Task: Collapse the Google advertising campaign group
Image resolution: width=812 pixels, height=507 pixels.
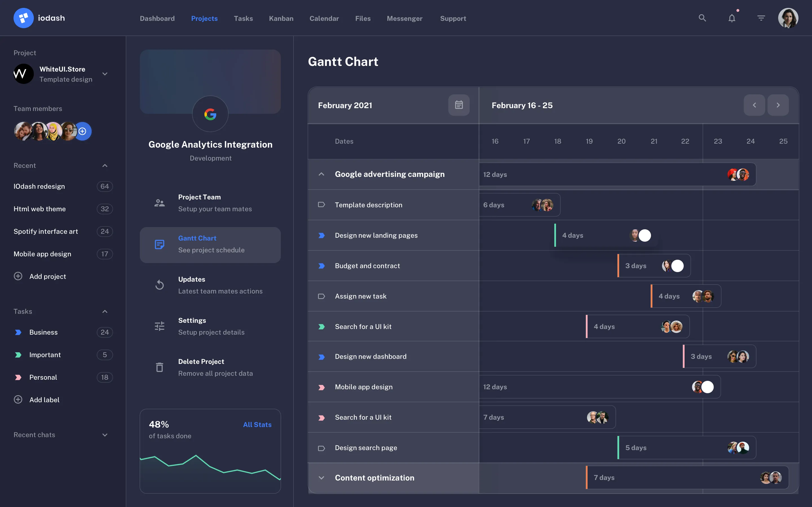Action: coord(321,174)
